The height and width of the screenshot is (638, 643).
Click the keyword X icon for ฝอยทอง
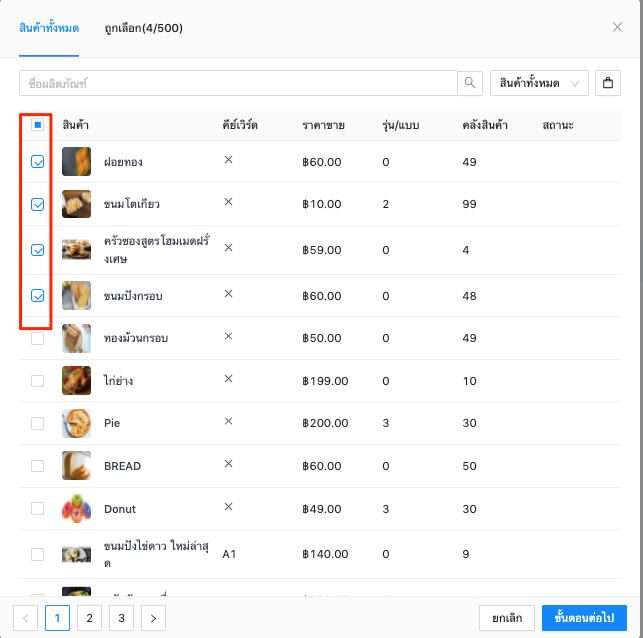tap(228, 160)
